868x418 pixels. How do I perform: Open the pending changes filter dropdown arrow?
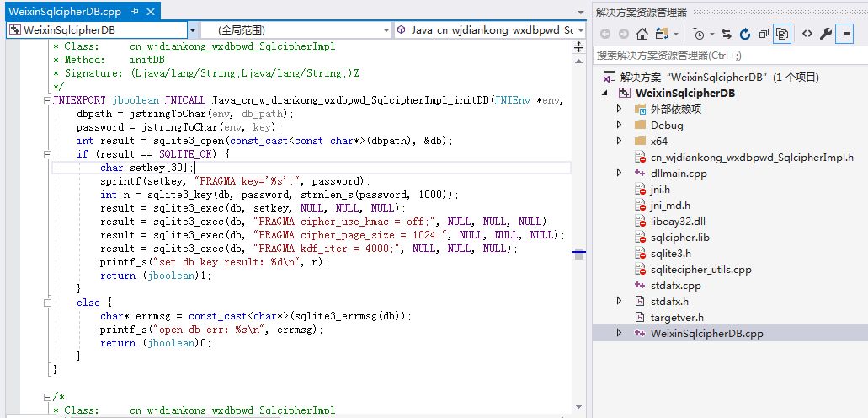pos(712,35)
